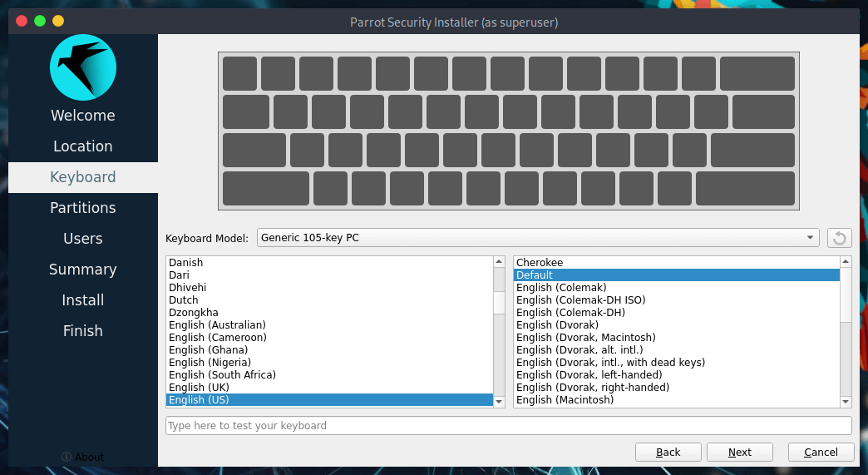
Task: Select English (UK) layout
Action: pyautogui.click(x=199, y=388)
